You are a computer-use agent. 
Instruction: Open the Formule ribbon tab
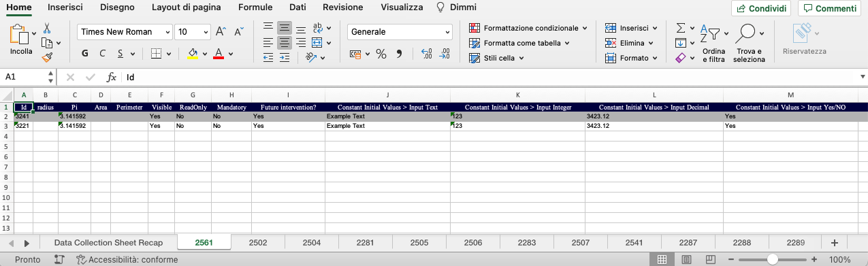pos(255,7)
